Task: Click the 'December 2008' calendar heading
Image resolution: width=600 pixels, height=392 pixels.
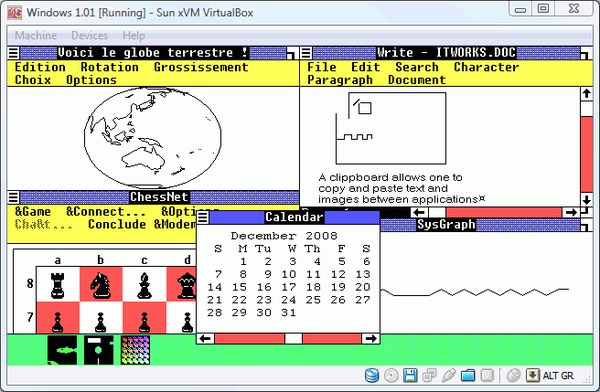Action: pos(284,236)
